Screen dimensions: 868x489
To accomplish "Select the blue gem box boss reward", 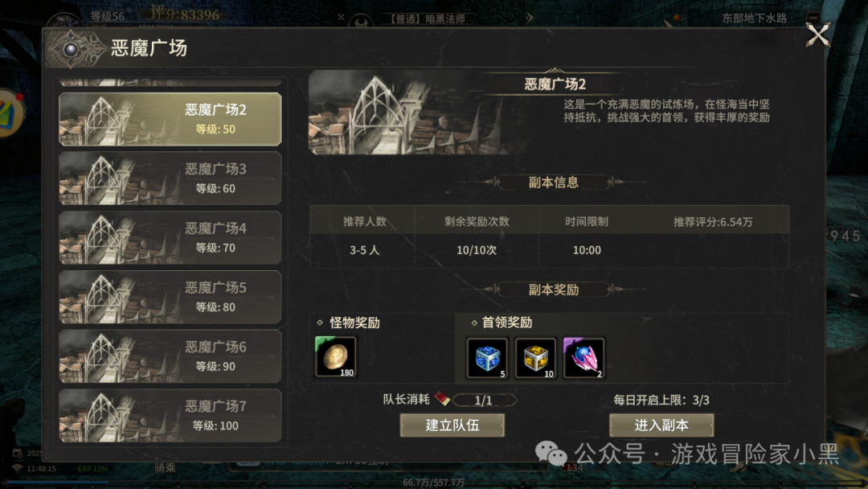I will pos(487,358).
